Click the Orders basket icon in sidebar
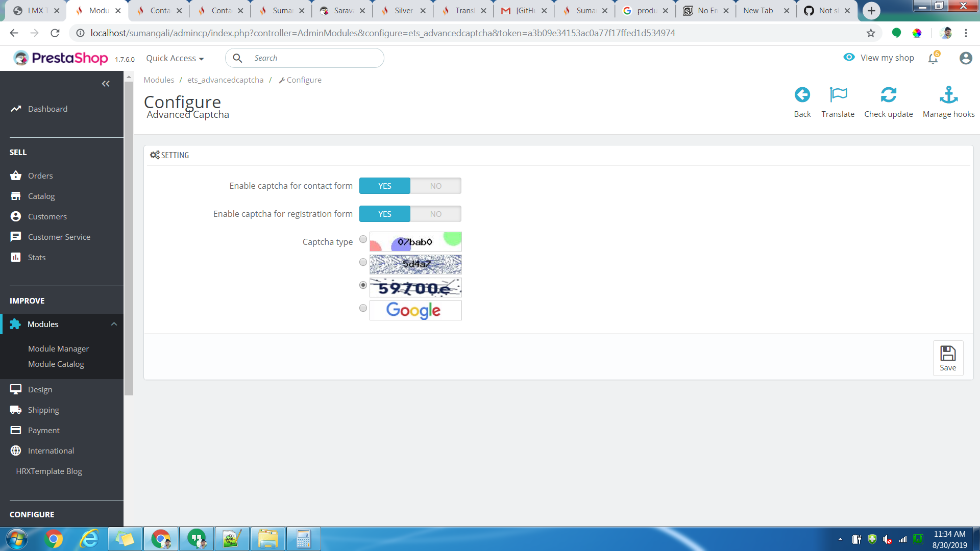Viewport: 980px width, 551px height. coord(16,175)
